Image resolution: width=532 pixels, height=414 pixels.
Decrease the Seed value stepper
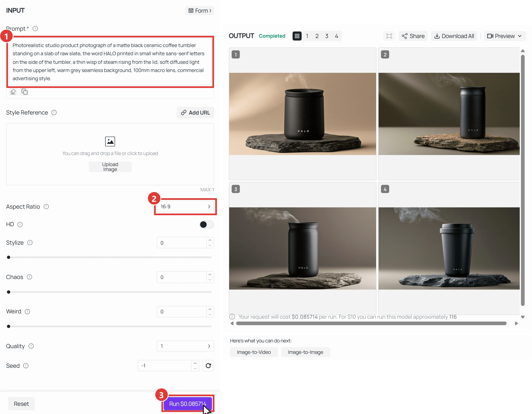(x=195, y=369)
